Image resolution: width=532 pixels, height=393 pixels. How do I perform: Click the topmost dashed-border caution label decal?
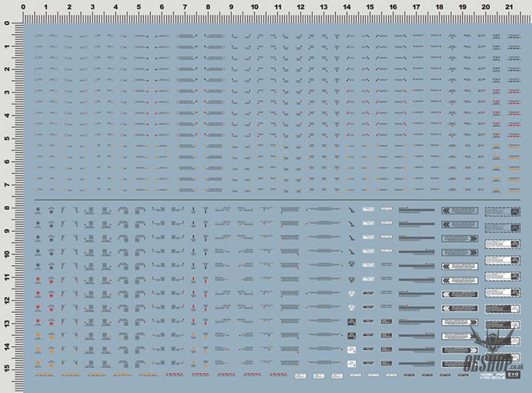tap(502, 212)
